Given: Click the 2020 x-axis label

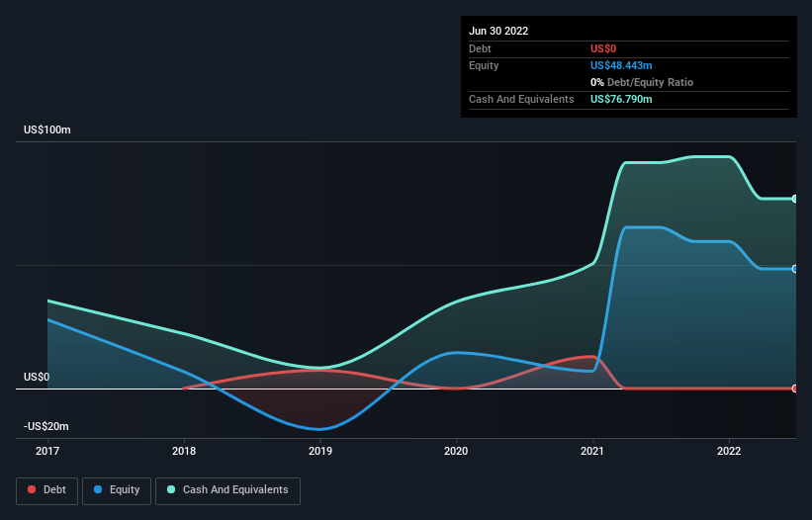Looking at the screenshot, I should click(456, 451).
